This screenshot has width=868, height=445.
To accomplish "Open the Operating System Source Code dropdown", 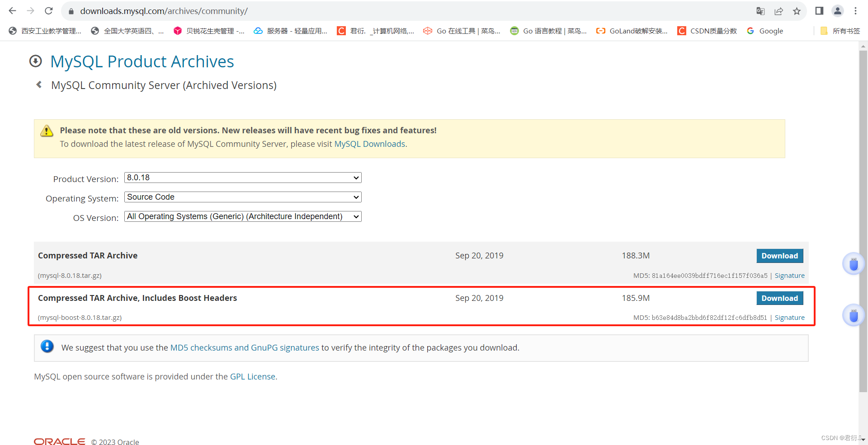I will [243, 197].
